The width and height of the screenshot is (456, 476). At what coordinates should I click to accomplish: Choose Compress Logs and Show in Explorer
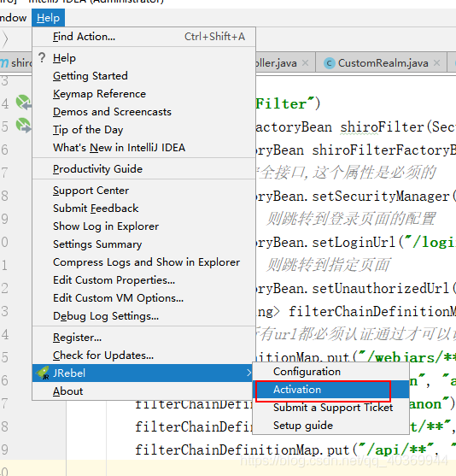pyautogui.click(x=143, y=262)
